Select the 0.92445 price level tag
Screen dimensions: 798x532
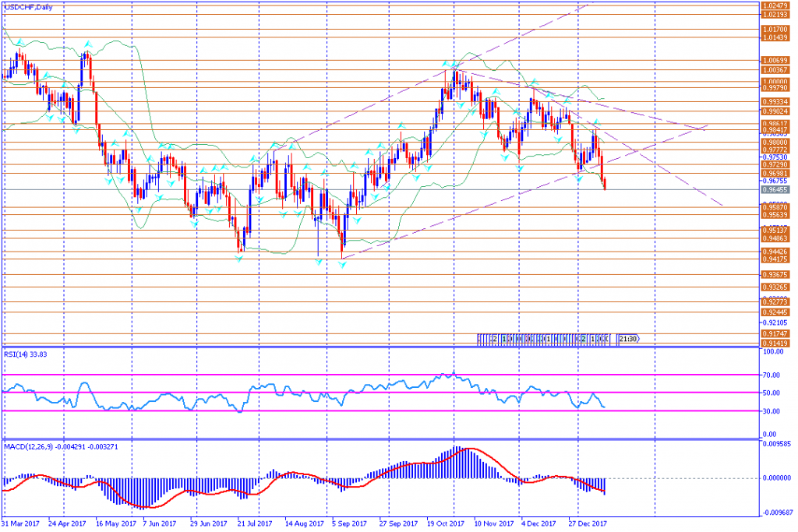(775, 312)
